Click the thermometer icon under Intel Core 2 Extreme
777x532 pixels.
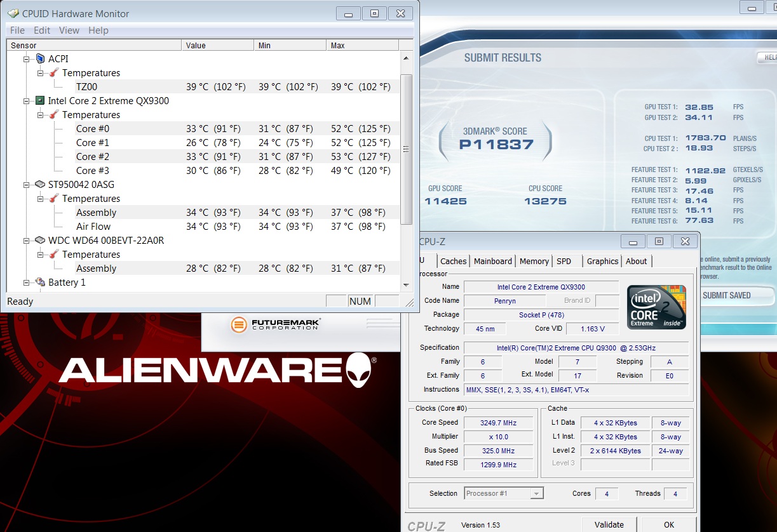[54, 114]
